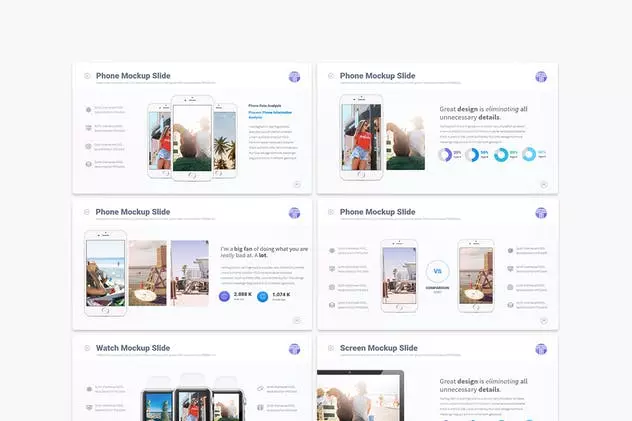Screen dimensions: 632x421
Task: Open the Watch Mockup Slide title
Action: click(x=133, y=348)
